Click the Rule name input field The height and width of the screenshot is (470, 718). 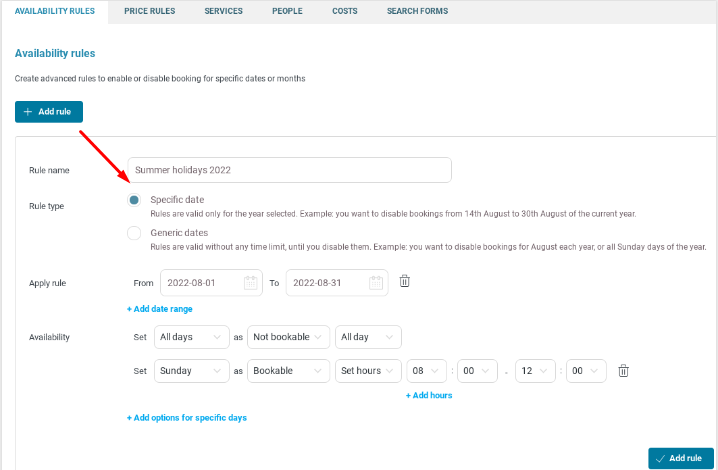[x=289, y=170]
